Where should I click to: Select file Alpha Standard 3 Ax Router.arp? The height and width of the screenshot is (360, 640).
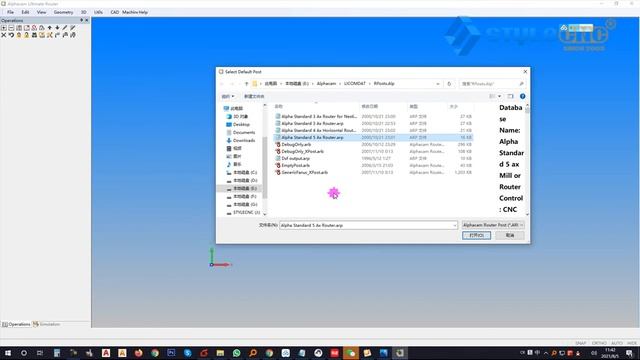312,123
